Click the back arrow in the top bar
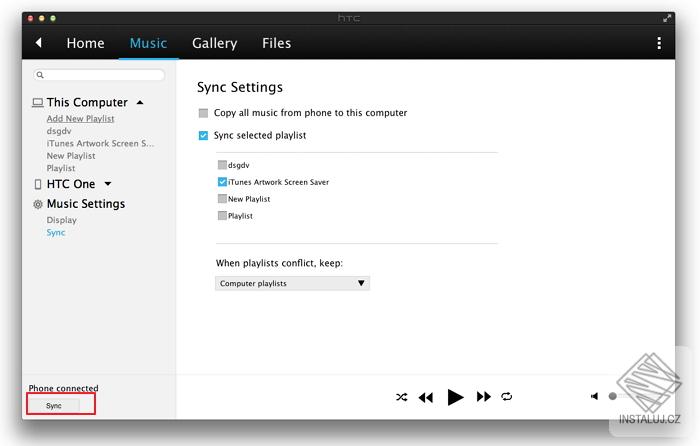This screenshot has width=700, height=446. 38,42
